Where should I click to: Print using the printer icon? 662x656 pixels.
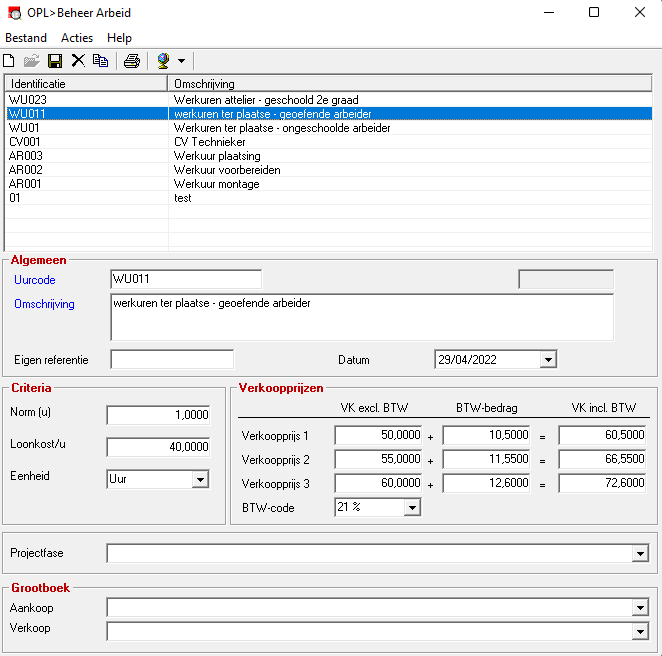click(x=132, y=61)
